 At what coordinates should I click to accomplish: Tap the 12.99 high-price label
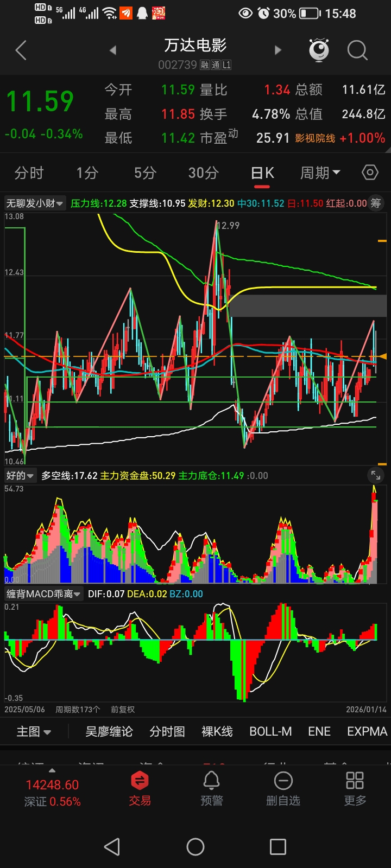[x=229, y=225]
